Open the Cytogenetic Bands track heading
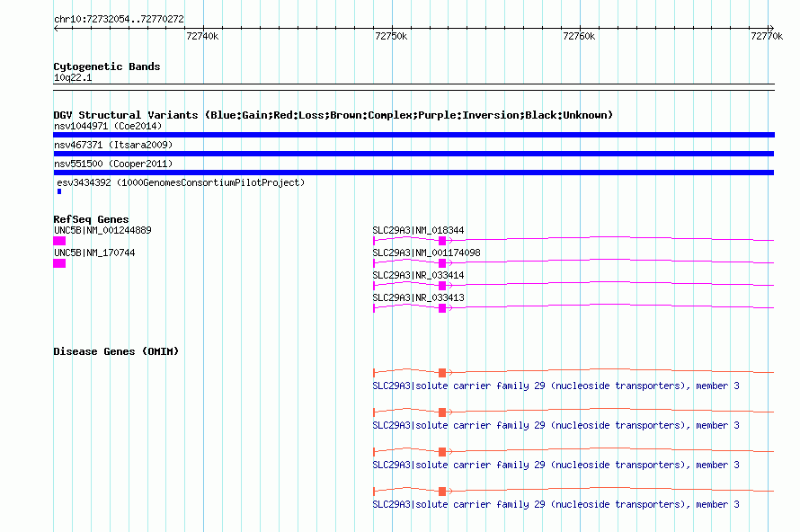The height and width of the screenshot is (532, 800). pos(107,66)
